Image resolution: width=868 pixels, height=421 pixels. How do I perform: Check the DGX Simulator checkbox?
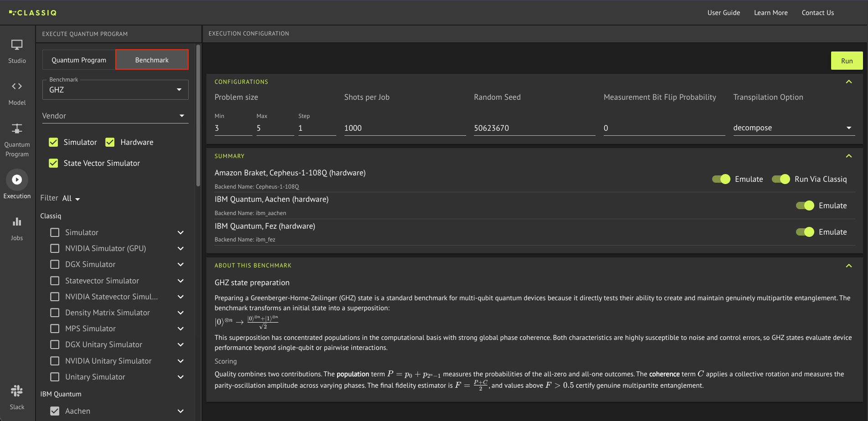point(55,264)
